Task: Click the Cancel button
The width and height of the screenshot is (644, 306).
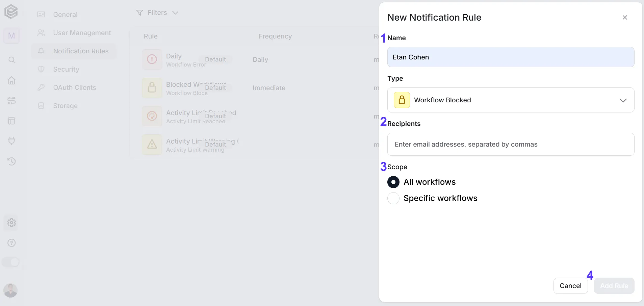Action: pos(570,286)
